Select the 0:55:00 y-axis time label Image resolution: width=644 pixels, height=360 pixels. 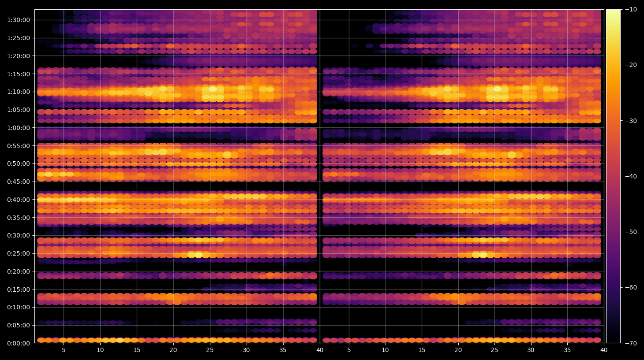pyautogui.click(x=19, y=146)
